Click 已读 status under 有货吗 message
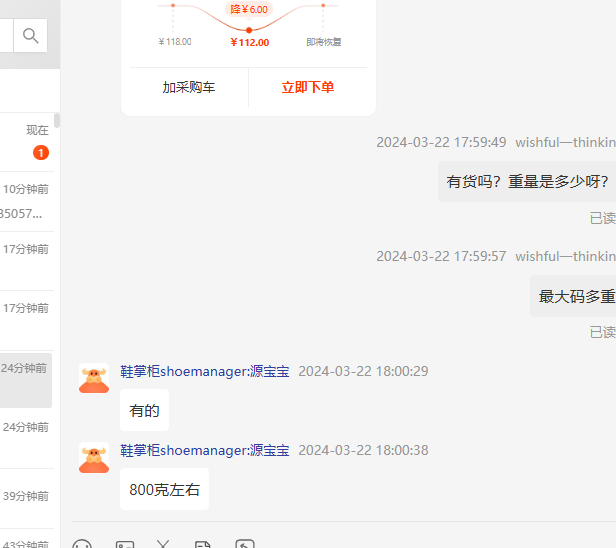Screen dimensions: 616x548 [603, 218]
